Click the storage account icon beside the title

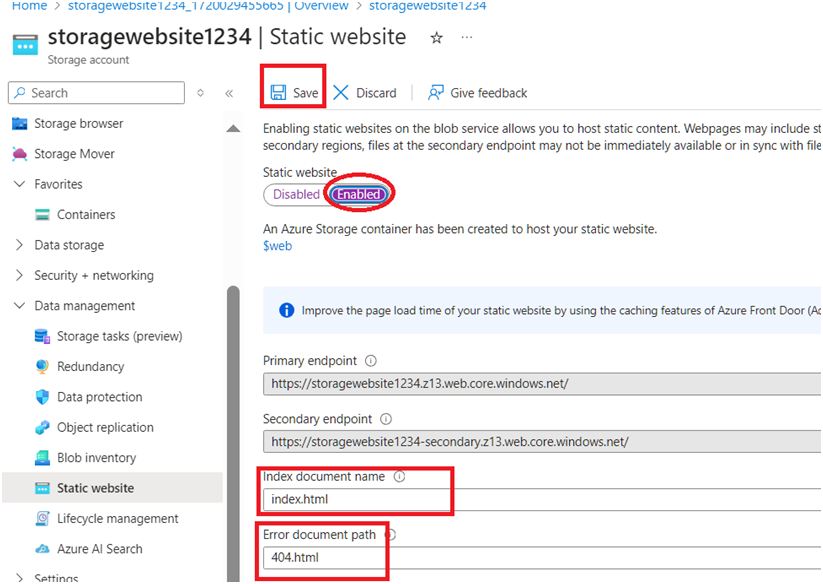[x=25, y=44]
